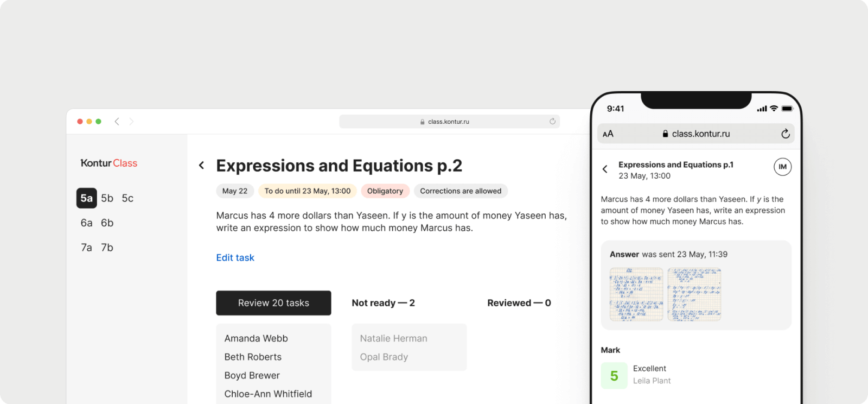Click the browser back navigation arrow
The height and width of the screenshot is (404, 868).
[117, 121]
